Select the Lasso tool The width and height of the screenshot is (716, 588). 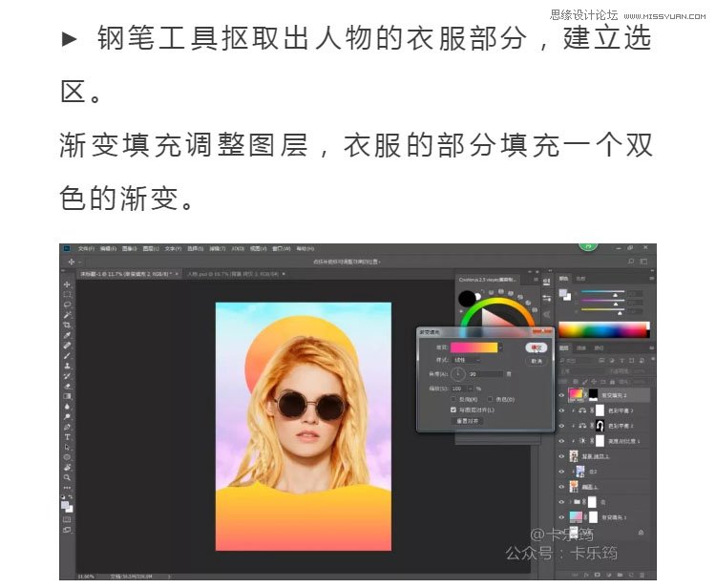coord(67,304)
